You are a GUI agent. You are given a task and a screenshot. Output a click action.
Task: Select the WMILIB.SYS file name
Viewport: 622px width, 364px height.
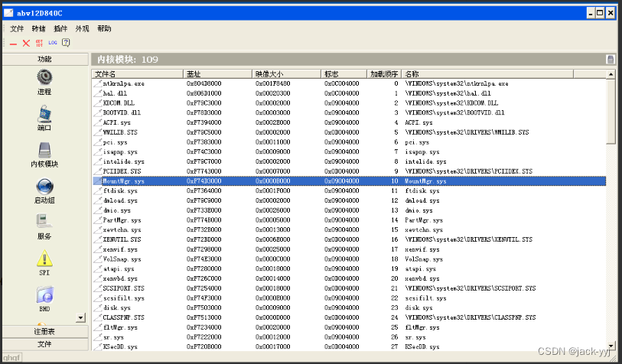pos(120,132)
